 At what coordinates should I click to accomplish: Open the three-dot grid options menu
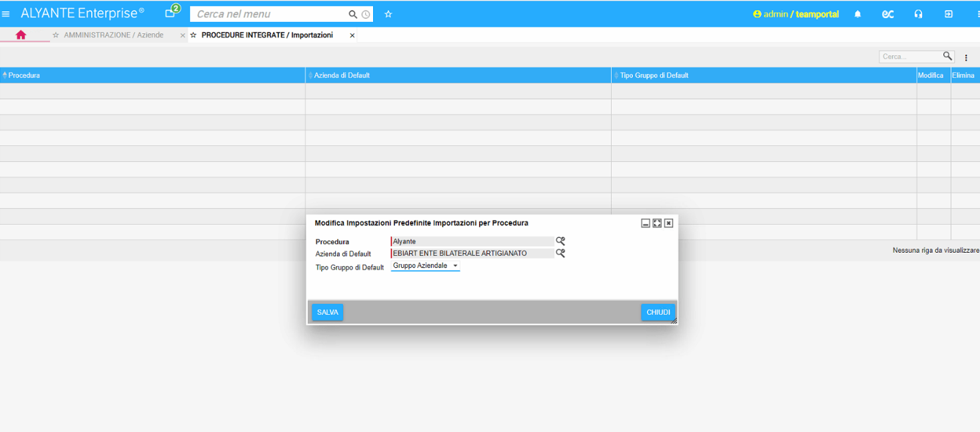coord(966,58)
